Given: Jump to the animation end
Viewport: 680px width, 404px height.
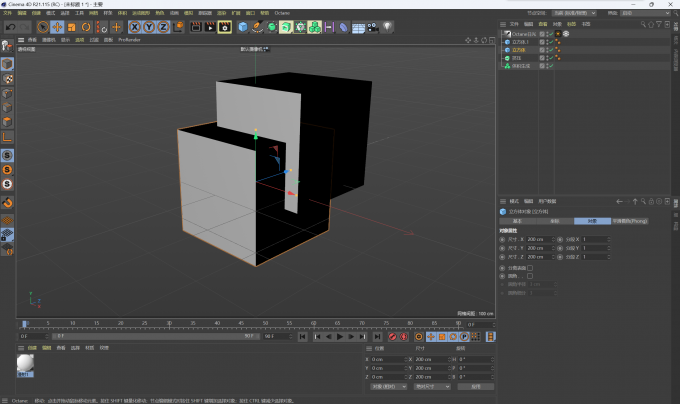Looking at the screenshot, I should coord(378,337).
